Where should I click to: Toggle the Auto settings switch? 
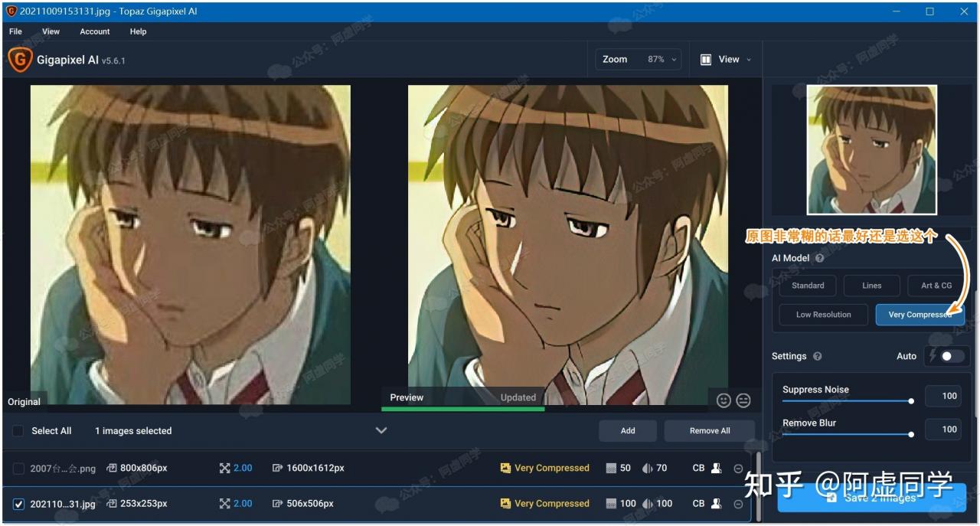click(x=952, y=356)
